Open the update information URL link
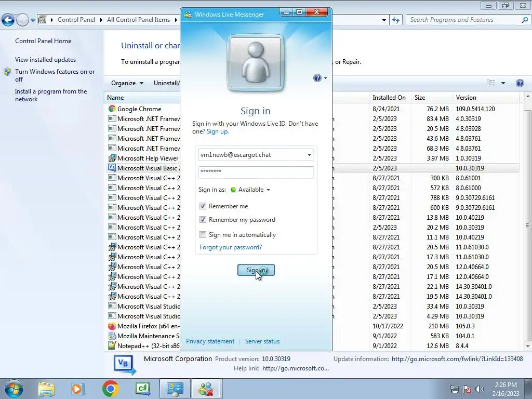Image resolution: width=532 pixels, height=399 pixels. point(457,359)
